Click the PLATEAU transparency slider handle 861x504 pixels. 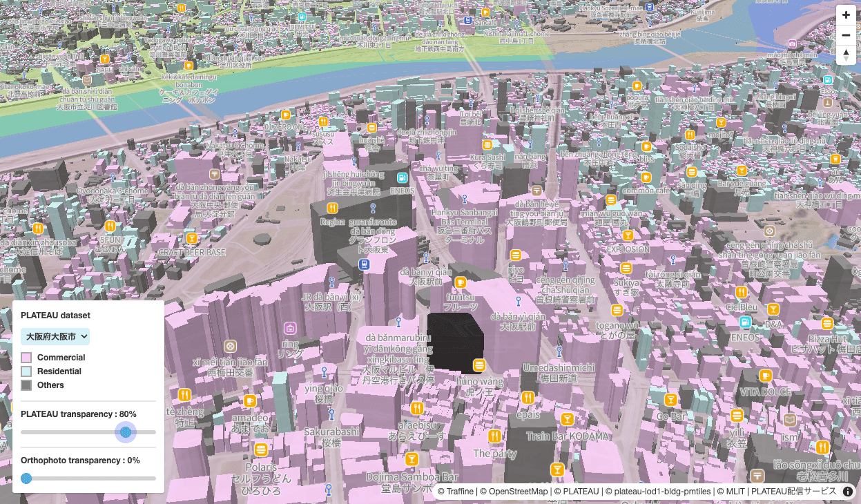(x=126, y=432)
